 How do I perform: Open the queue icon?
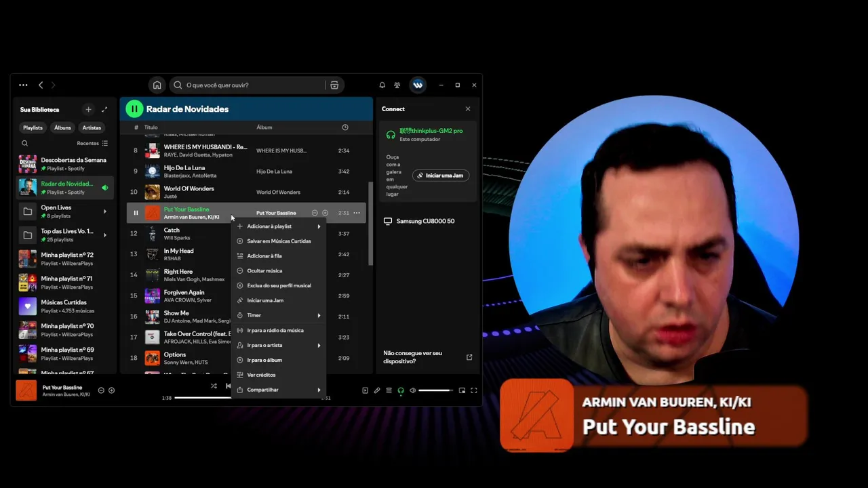pyautogui.click(x=389, y=390)
